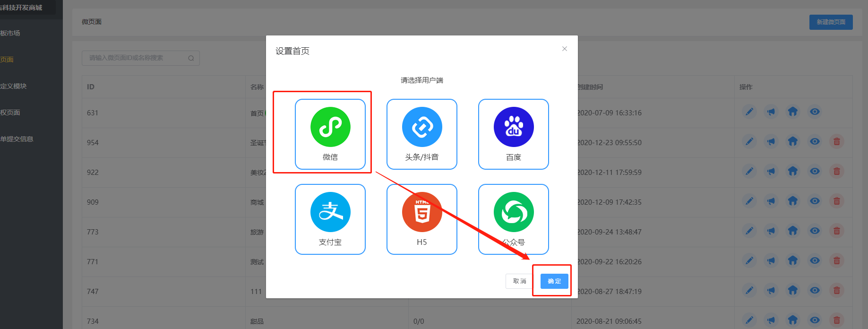Click megaphone icon for row 771
Screen dimensions: 868x329
pyautogui.click(x=771, y=261)
